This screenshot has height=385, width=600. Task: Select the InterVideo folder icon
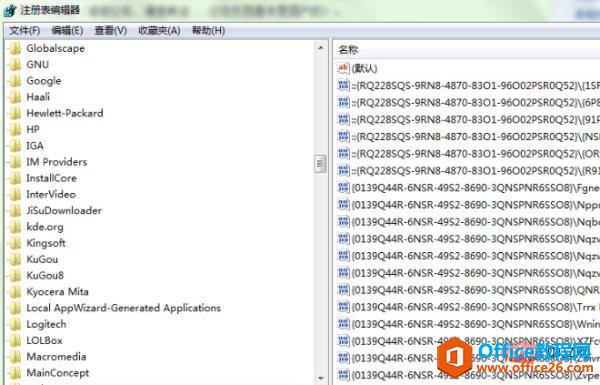coord(15,194)
